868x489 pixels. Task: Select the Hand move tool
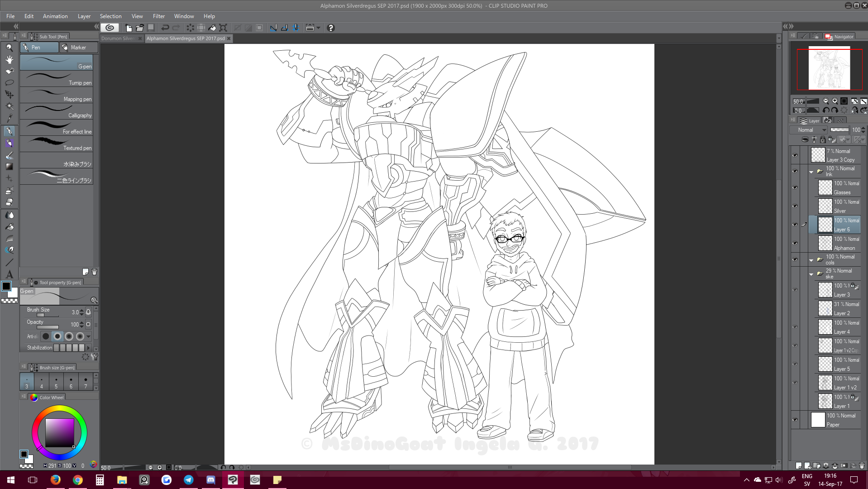9,59
